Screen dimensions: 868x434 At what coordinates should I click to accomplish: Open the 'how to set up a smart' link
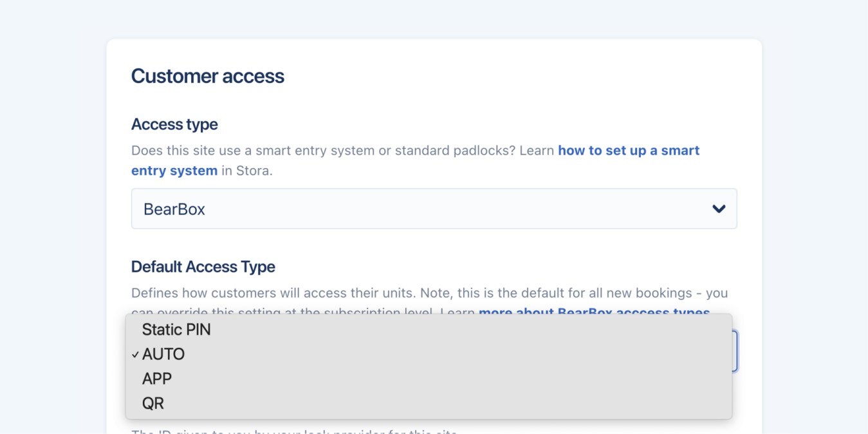point(628,150)
